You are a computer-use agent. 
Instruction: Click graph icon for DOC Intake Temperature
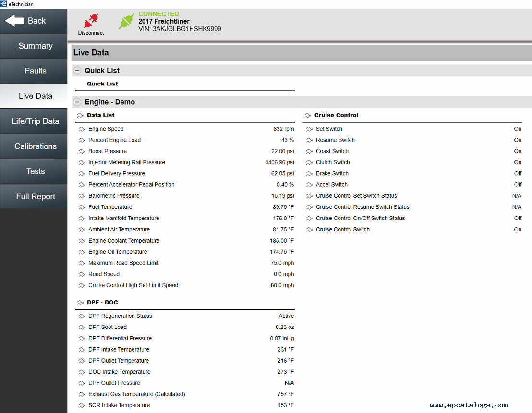(82, 372)
